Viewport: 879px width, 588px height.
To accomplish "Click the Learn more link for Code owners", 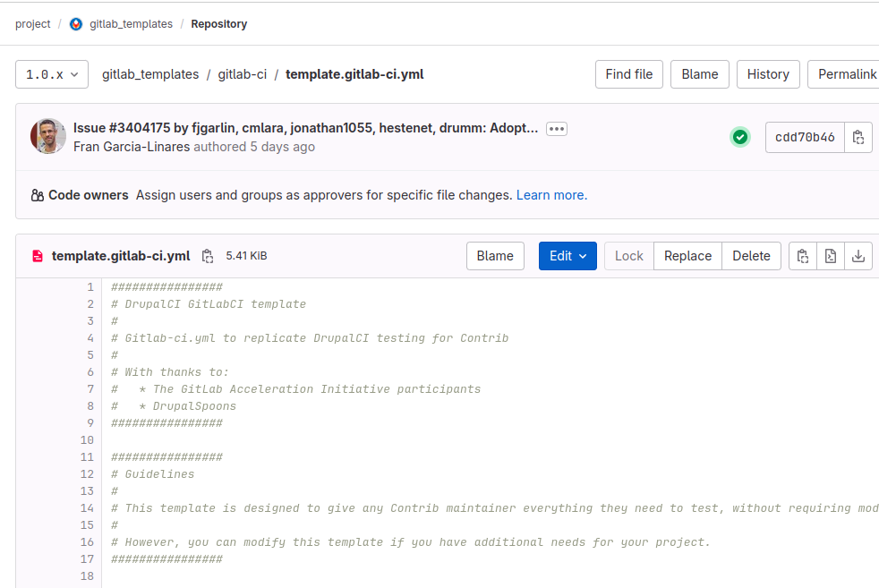I will (551, 195).
